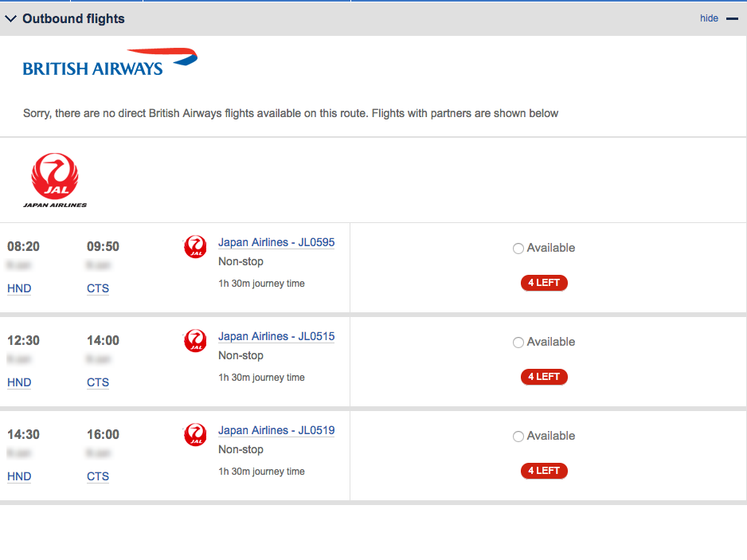
Task: Click the 14:00 arrival time
Action: (x=103, y=340)
